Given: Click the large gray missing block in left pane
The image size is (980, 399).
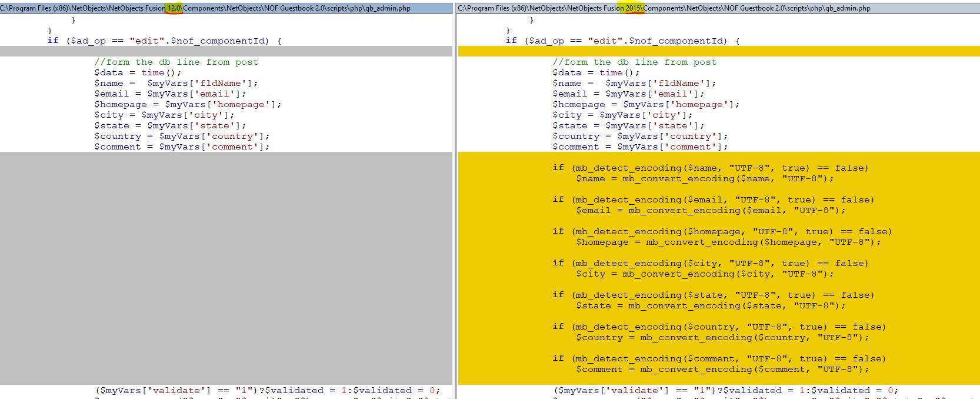Looking at the screenshot, I should (226, 268).
